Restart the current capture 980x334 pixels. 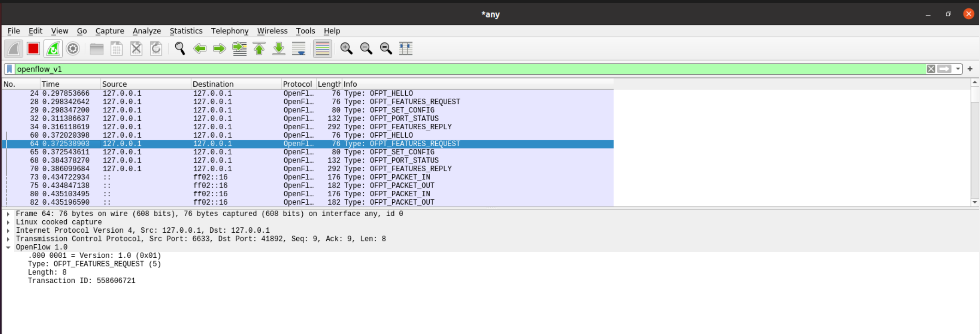pyautogui.click(x=53, y=49)
